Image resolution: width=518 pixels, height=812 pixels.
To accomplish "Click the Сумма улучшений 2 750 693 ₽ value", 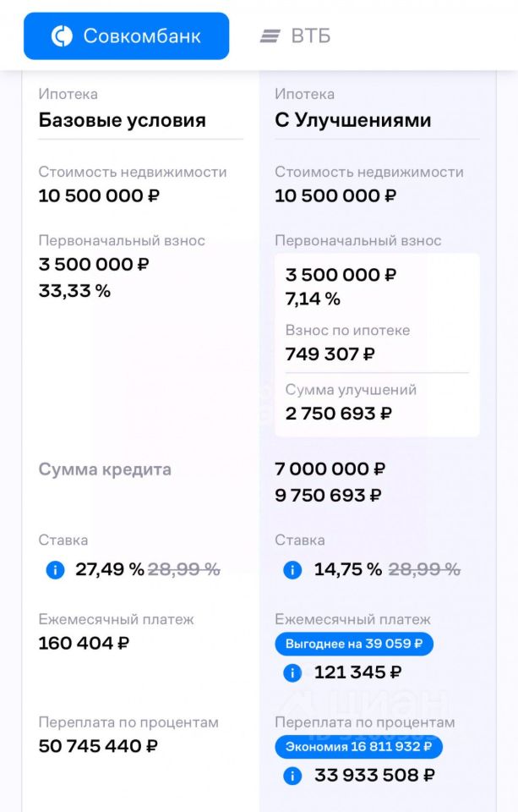I will (x=339, y=414).
